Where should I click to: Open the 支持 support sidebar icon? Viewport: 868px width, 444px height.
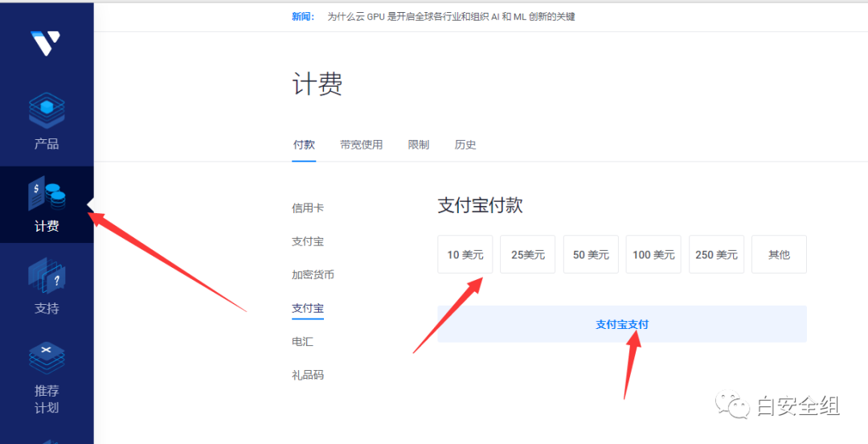47,276
